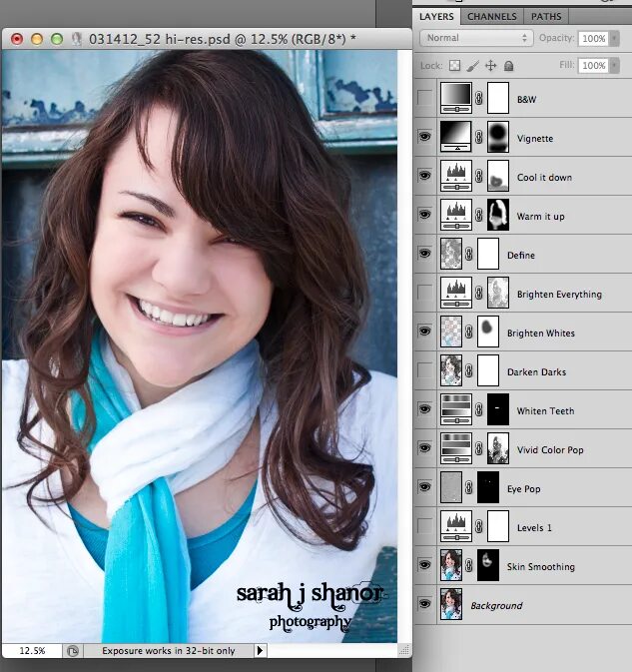The image size is (632, 672).
Task: Select the Vignette gradient layer thumbnail
Action: click(456, 137)
